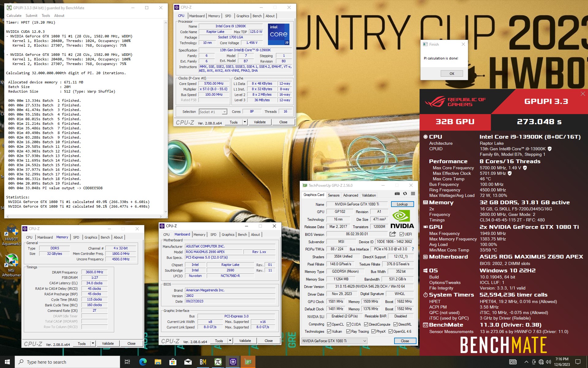The height and width of the screenshot is (368, 588).
Task: Close the BenchMate result overlay
Action: (582, 94)
